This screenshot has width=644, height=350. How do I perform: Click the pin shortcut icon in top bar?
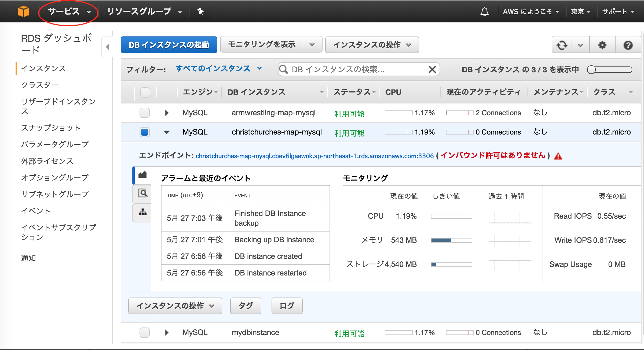pos(201,11)
